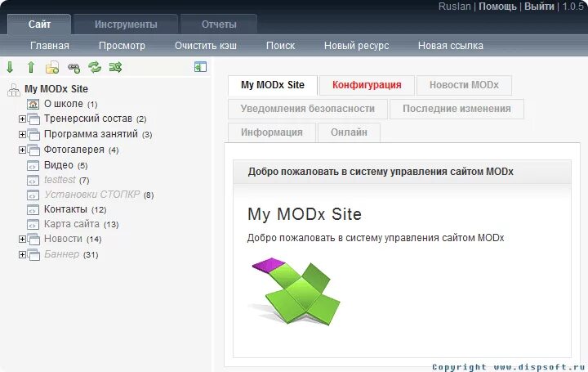Screen dimensions: 588x372
Task: Click the expand tree green down arrow icon
Action: 10,67
